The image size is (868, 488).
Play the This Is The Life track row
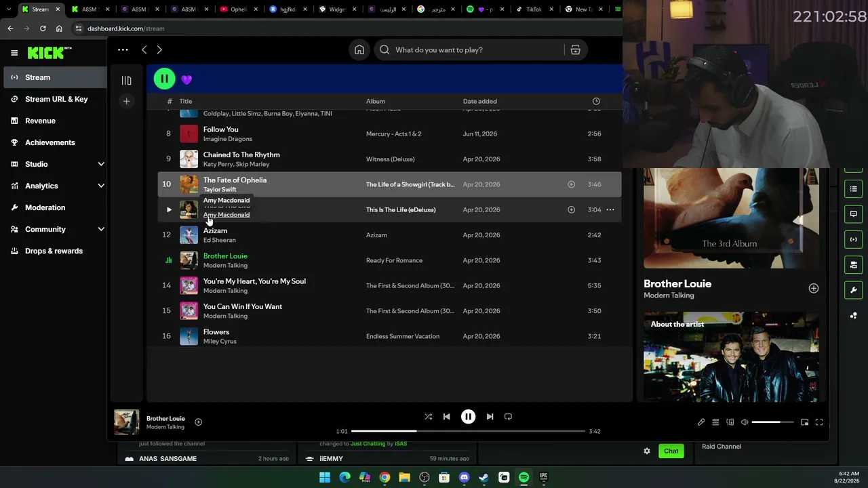169,210
